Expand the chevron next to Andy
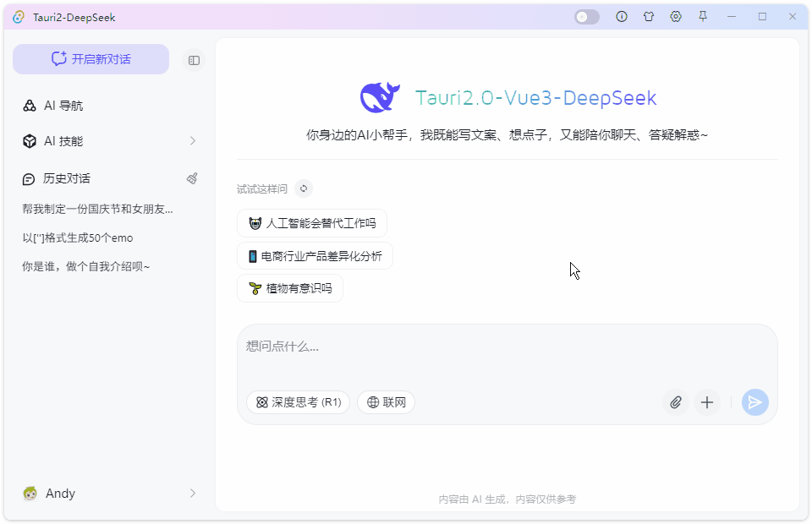Image resolution: width=812 pixels, height=524 pixels. [x=193, y=494]
